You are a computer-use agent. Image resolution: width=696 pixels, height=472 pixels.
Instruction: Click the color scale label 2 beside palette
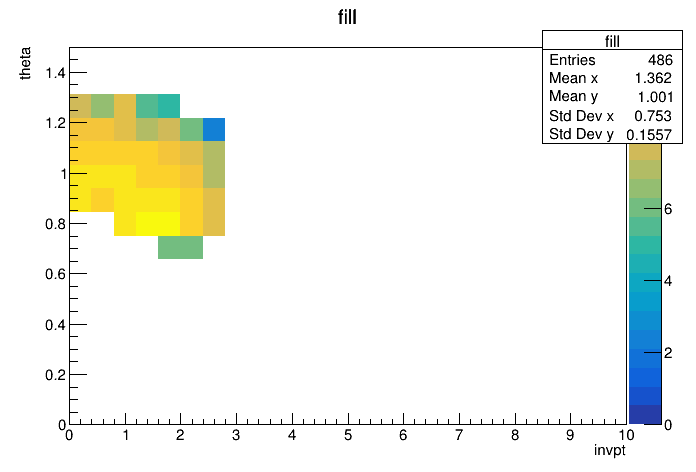pos(668,353)
